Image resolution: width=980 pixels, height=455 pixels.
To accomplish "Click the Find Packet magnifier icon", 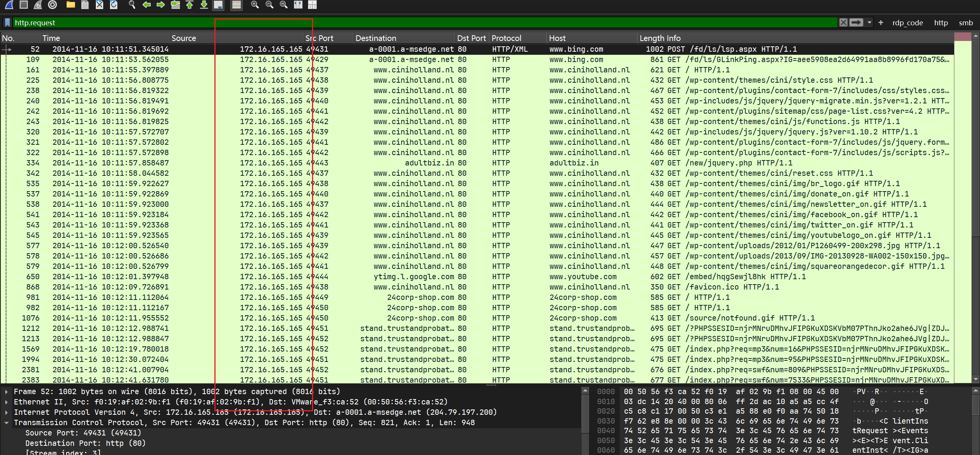I will [132, 5].
